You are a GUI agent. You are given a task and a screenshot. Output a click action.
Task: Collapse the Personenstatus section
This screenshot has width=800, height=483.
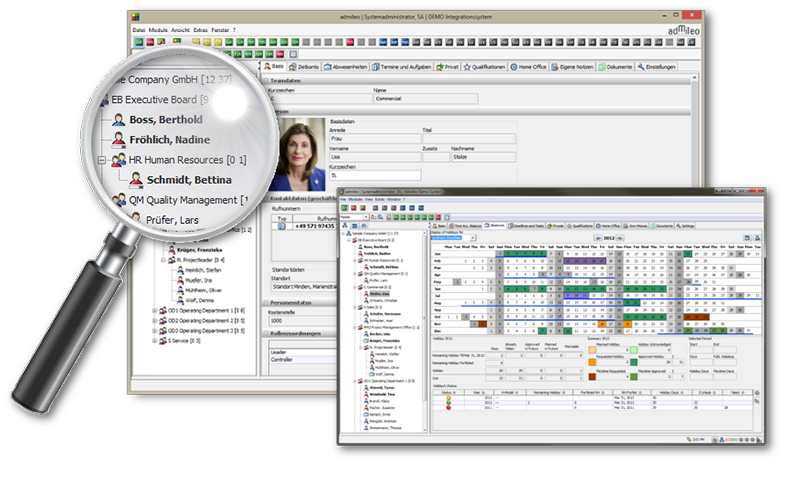(x=265, y=302)
